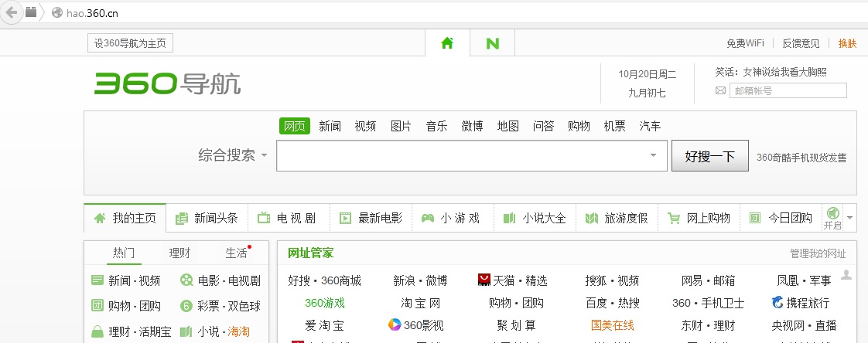Image resolution: width=868 pixels, height=343 pixels.
Task: Click the 好搜一下 search button
Action: click(709, 156)
